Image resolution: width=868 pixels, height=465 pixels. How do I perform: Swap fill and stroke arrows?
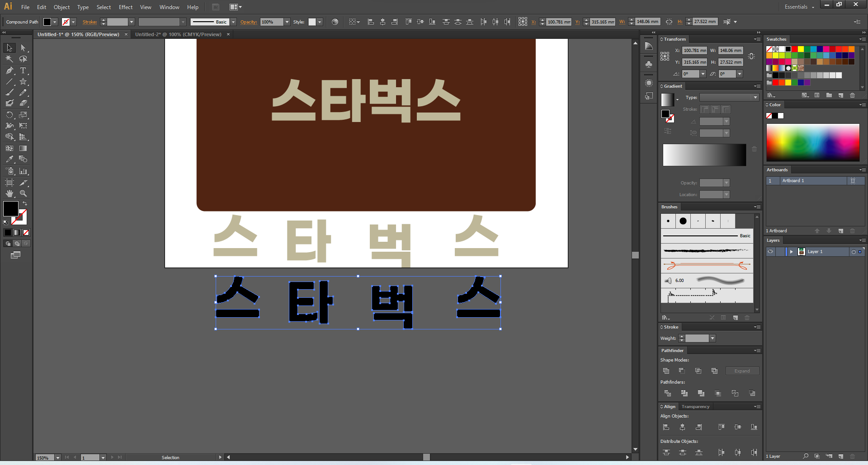tap(25, 204)
